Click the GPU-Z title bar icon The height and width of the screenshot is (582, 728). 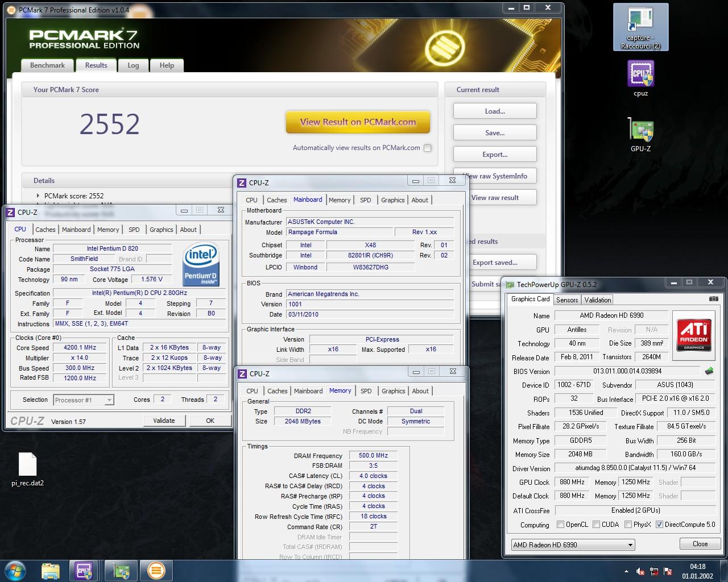pyautogui.click(x=510, y=284)
